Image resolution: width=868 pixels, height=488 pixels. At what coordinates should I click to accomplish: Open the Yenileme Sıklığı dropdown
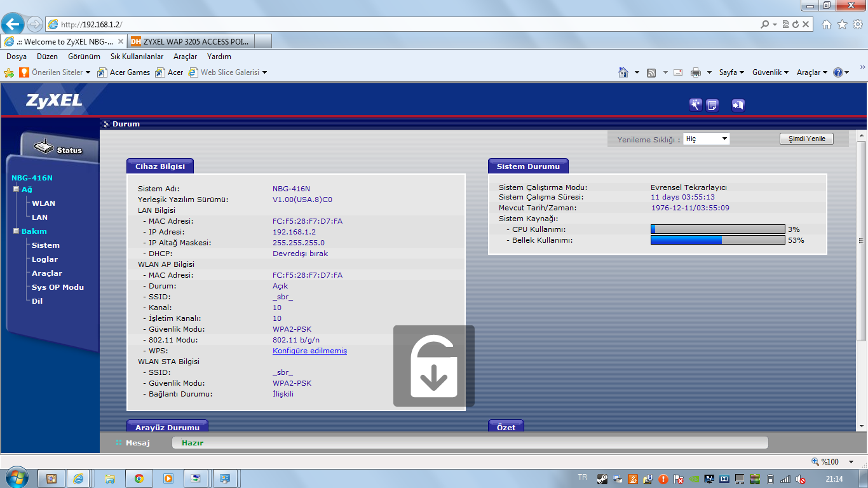706,139
